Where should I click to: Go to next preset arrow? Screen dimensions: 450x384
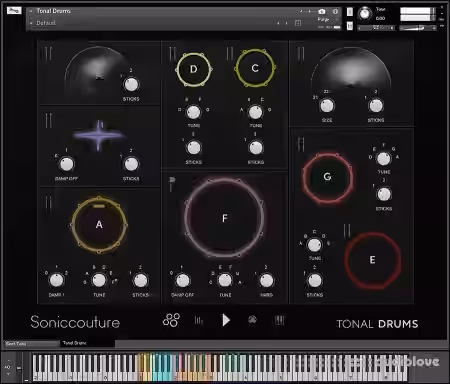click(286, 23)
